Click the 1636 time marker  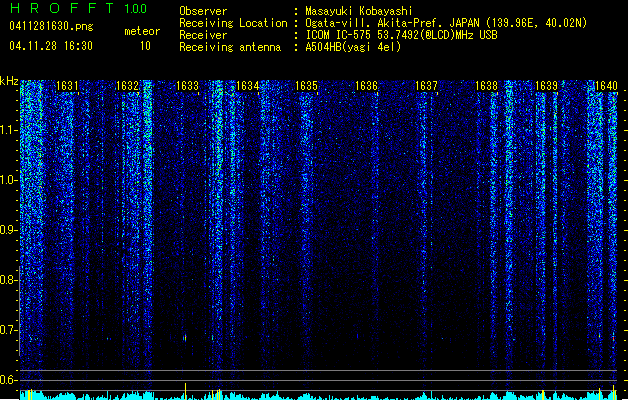point(366,86)
